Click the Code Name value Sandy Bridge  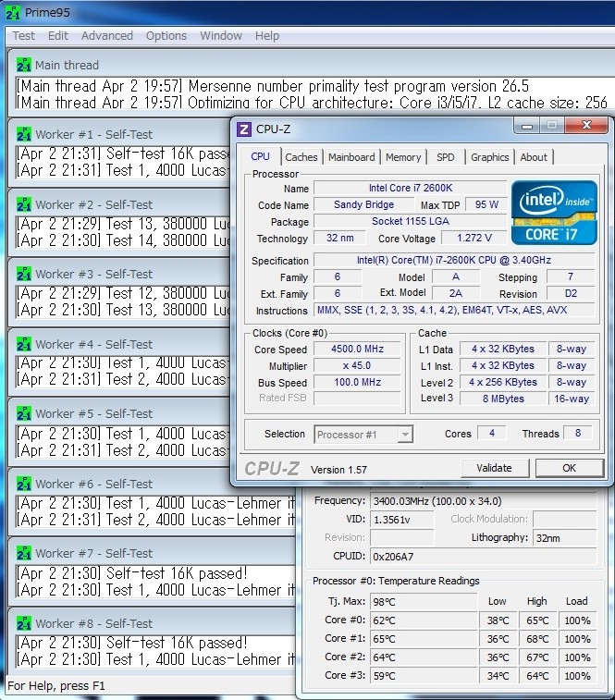pyautogui.click(x=363, y=204)
